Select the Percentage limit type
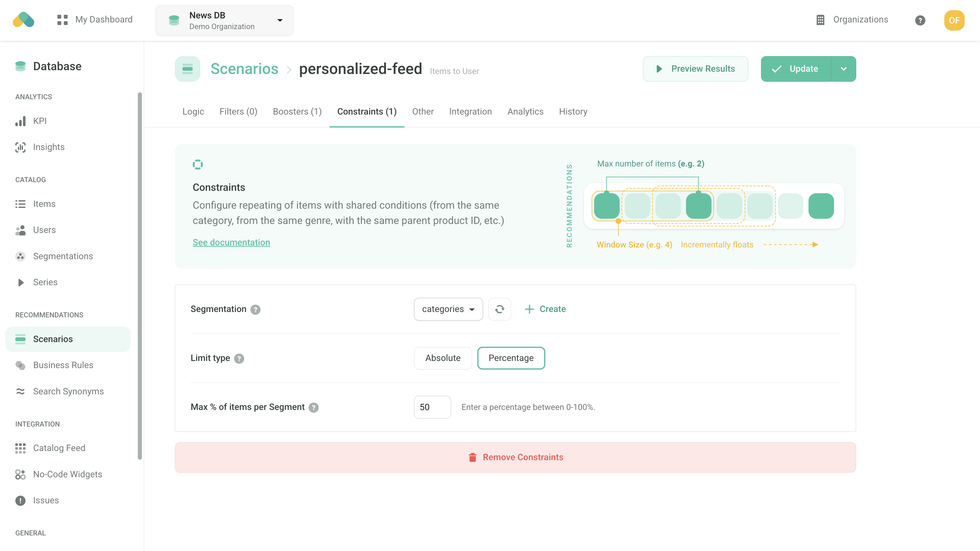Viewport: 980px width, 551px height. [510, 358]
